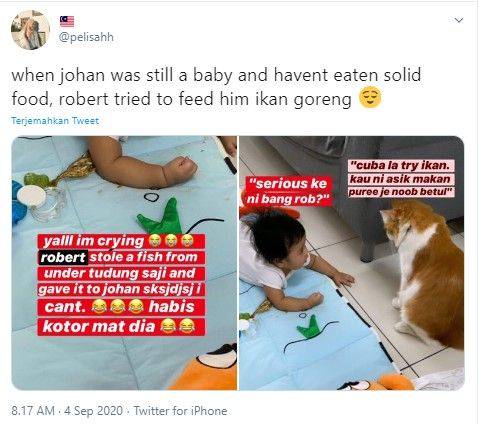Click the tweet text starting "when johan"

coord(216,87)
